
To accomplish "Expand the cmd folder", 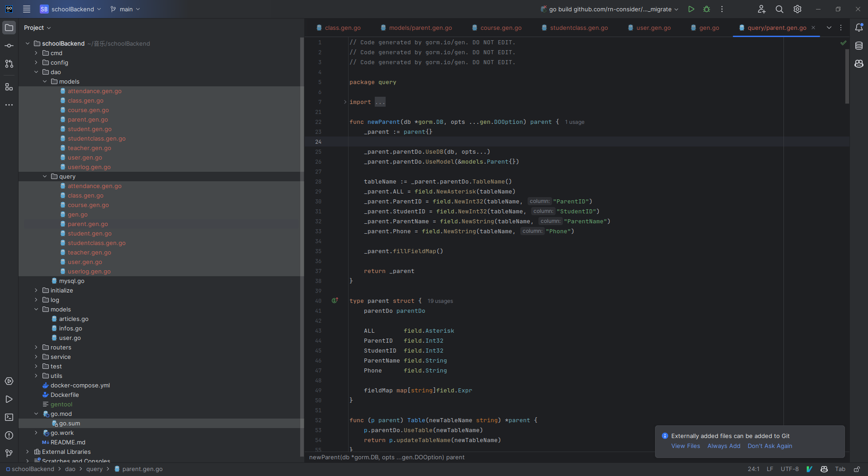I will [36, 53].
